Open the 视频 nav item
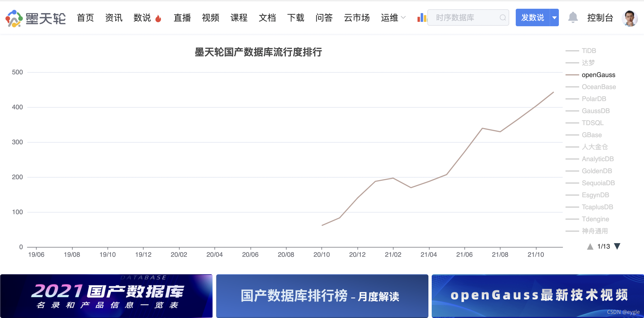Viewport: 644px width, 318px height. [x=211, y=18]
